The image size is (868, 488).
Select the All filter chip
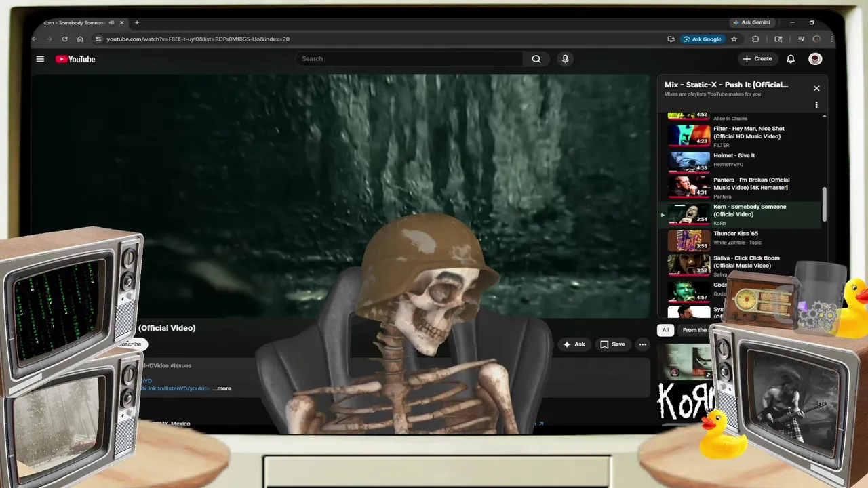click(665, 330)
